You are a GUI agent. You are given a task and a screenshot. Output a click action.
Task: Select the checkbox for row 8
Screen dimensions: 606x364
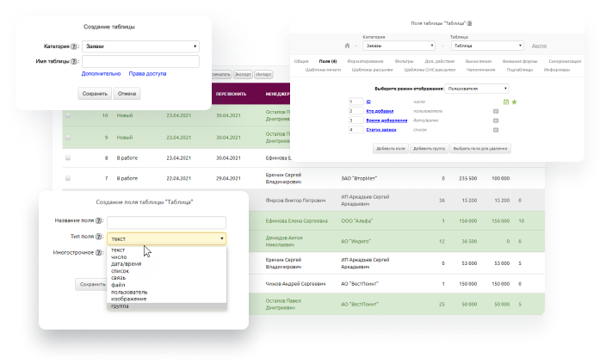(x=68, y=157)
